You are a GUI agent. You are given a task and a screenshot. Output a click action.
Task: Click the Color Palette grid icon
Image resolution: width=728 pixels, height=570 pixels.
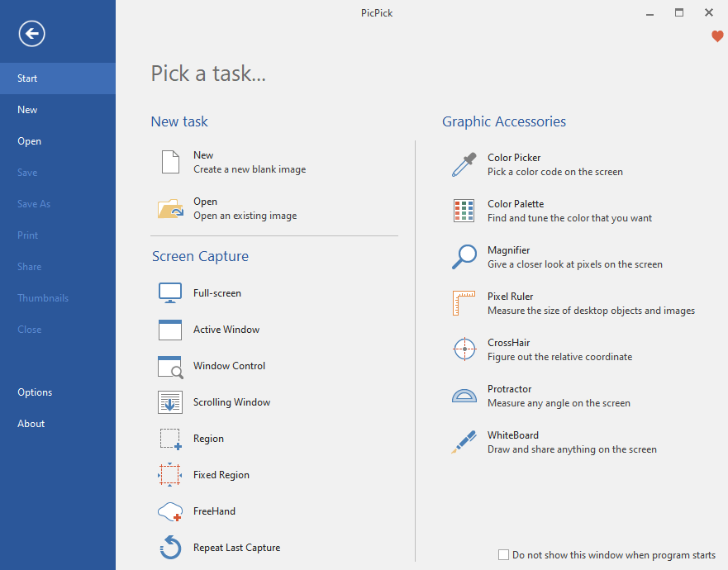[x=464, y=211]
